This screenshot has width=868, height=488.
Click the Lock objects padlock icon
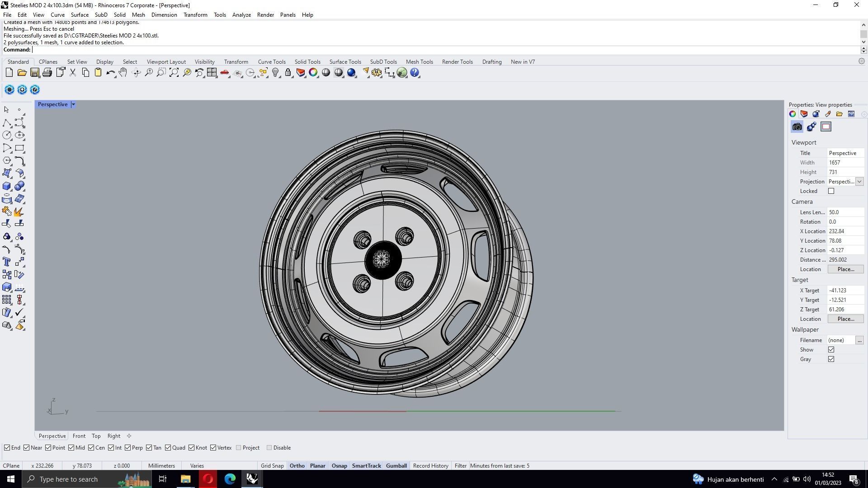tap(288, 73)
